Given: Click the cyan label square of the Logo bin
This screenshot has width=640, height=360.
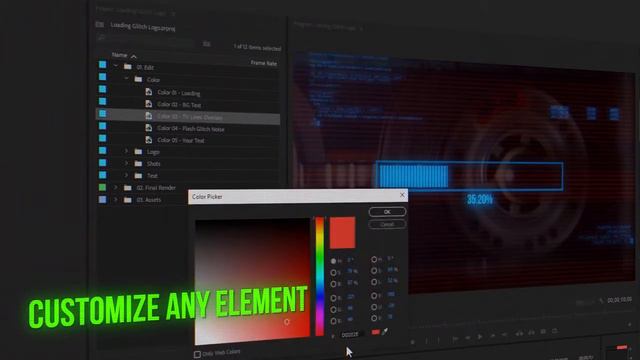Looking at the screenshot, I should tap(102, 150).
